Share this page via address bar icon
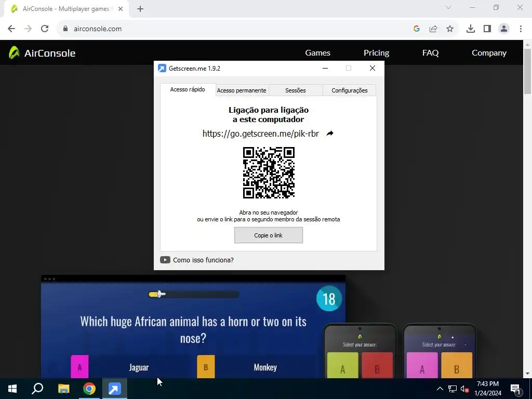Image resolution: width=532 pixels, height=399 pixels. pyautogui.click(x=433, y=29)
